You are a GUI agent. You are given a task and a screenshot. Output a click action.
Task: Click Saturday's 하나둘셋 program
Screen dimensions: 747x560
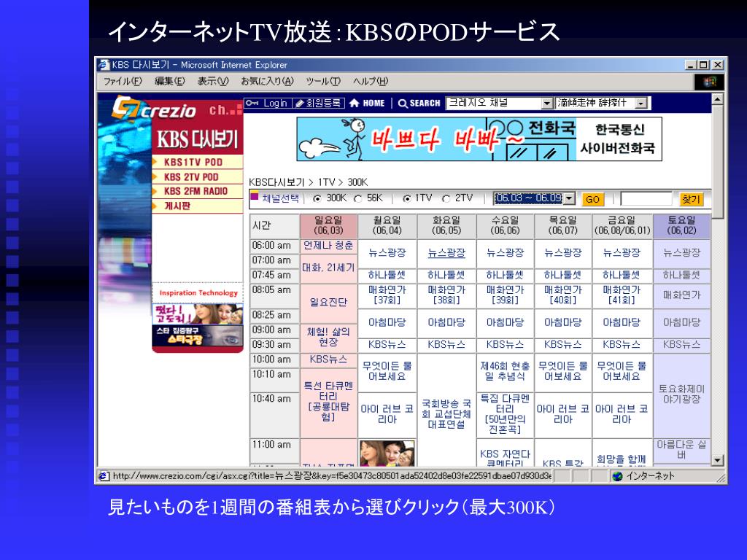(x=681, y=275)
